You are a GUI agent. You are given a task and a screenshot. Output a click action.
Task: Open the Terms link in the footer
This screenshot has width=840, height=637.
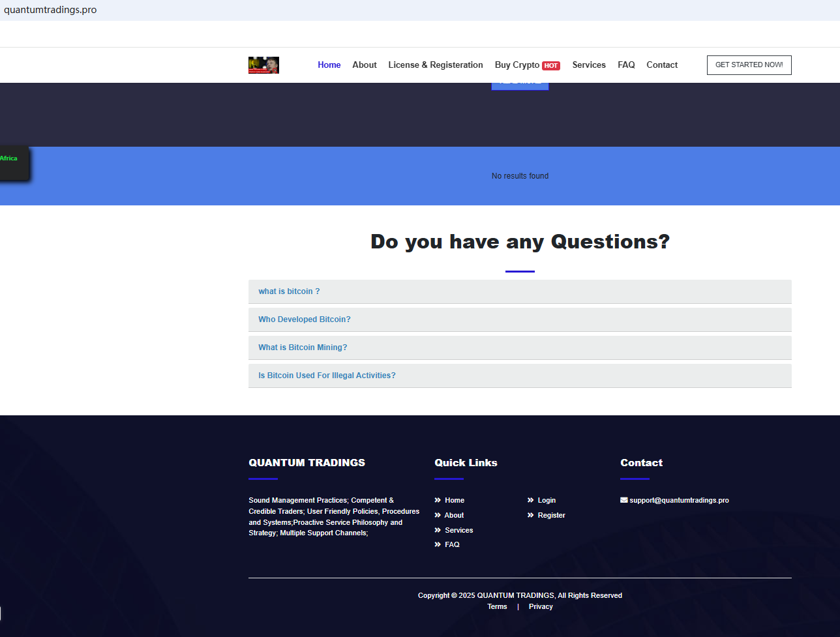[x=497, y=607]
